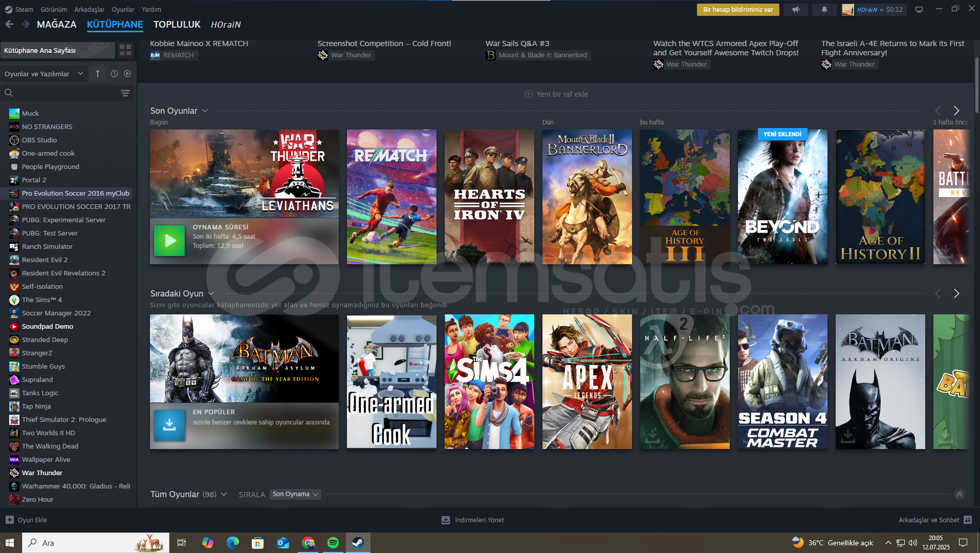The image size is (980, 553).
Task: Click Bir hesap bildiriminiz var button
Action: pos(738,10)
